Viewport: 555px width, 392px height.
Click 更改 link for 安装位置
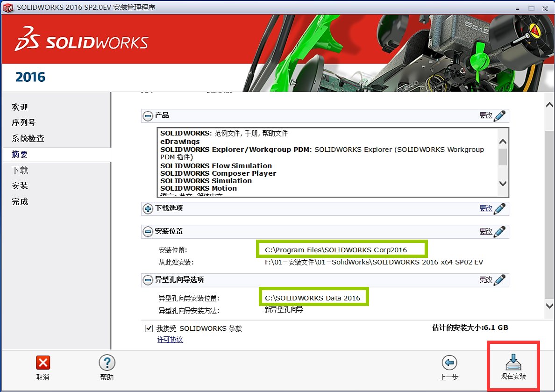pos(485,231)
